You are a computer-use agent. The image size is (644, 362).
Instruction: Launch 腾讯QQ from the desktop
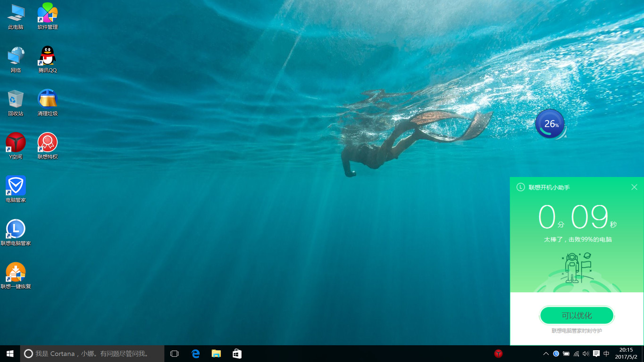pyautogui.click(x=47, y=60)
